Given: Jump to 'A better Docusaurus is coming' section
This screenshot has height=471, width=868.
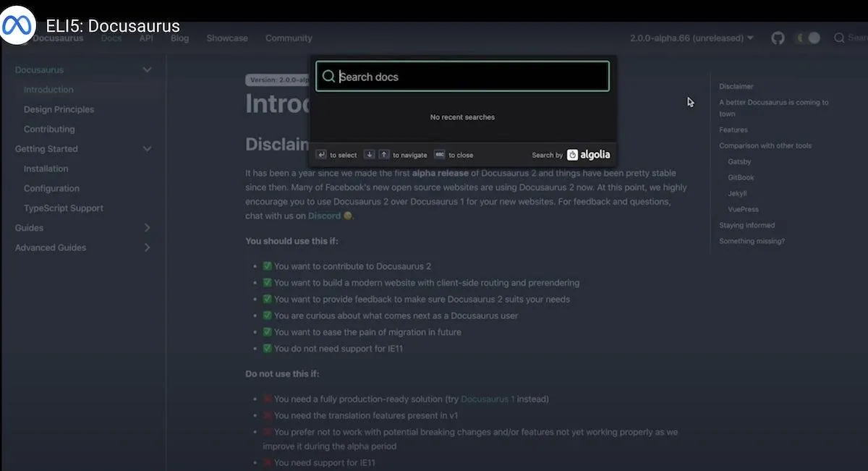Looking at the screenshot, I should [x=774, y=108].
